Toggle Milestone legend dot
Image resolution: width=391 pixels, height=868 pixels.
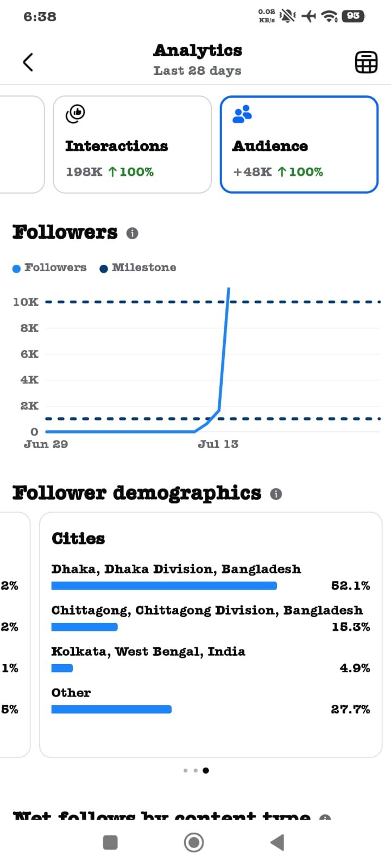pyautogui.click(x=104, y=269)
